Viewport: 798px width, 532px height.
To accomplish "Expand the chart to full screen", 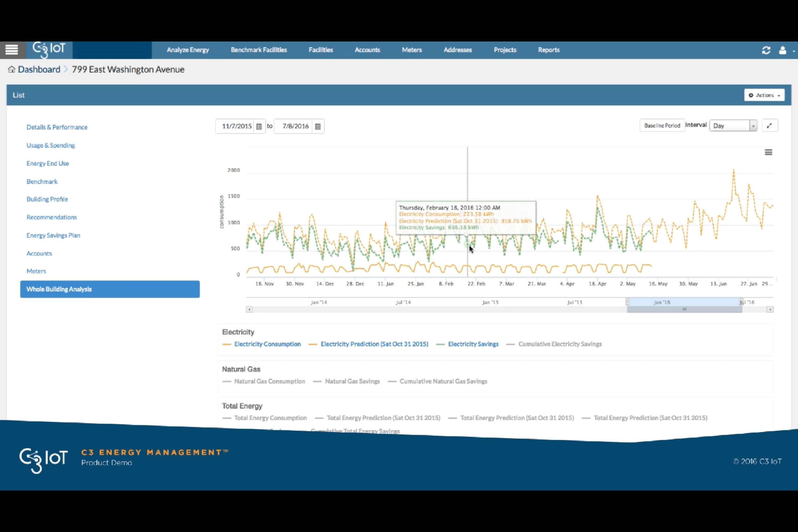I will tap(770, 126).
